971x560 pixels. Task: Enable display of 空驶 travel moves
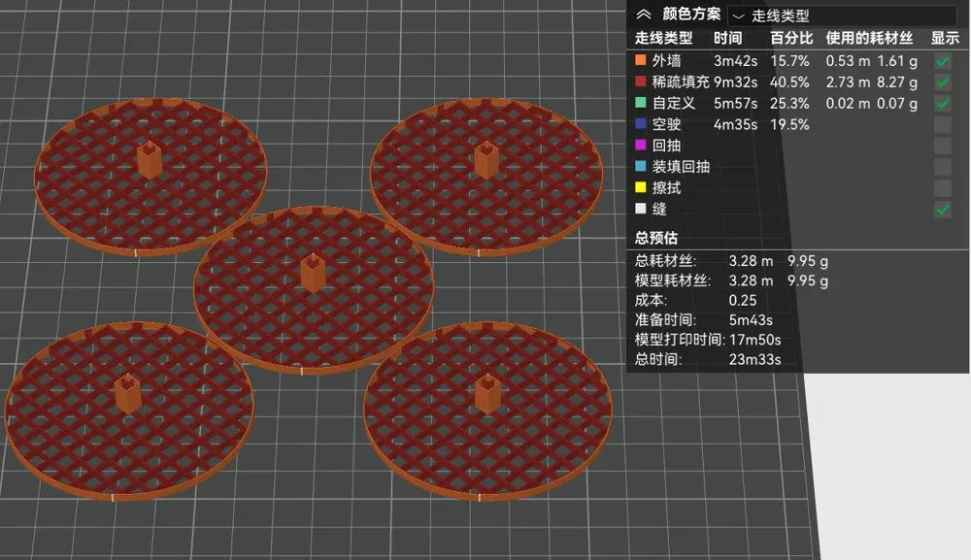point(943,124)
